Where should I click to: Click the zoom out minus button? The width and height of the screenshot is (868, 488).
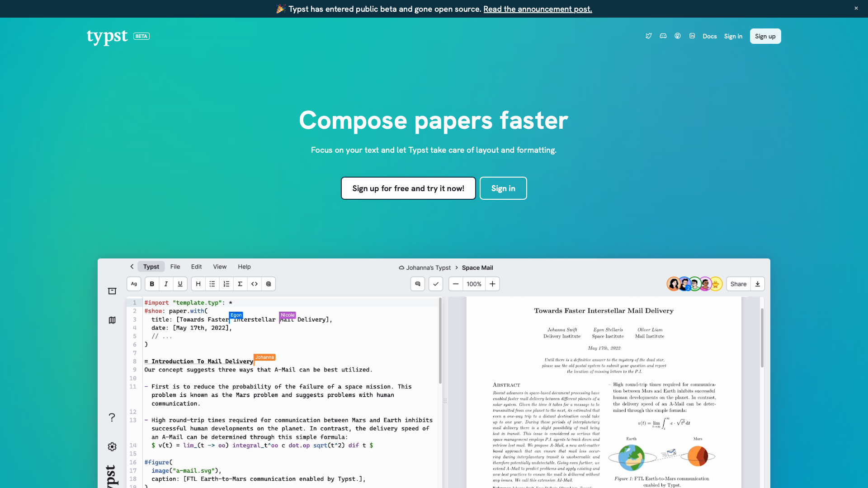click(455, 284)
